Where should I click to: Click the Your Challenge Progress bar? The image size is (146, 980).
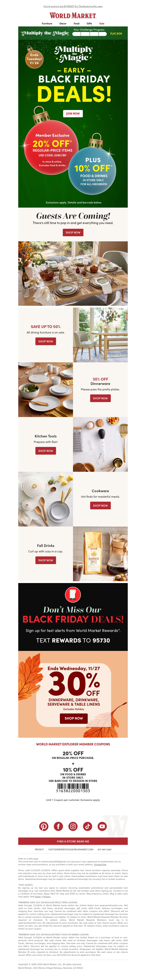click(x=90, y=34)
